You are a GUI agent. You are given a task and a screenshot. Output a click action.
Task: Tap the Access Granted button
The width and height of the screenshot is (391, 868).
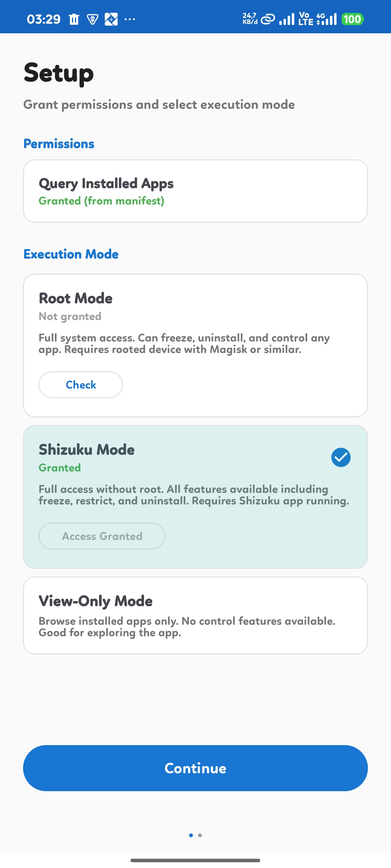(x=102, y=536)
